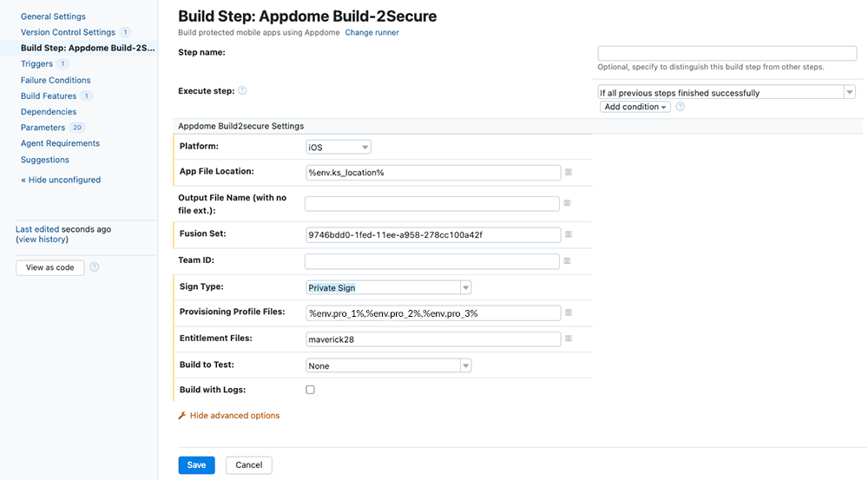The image size is (868, 480).
Task: Click parameter icon beside Provisioning Profile Files
Action: pyautogui.click(x=568, y=312)
